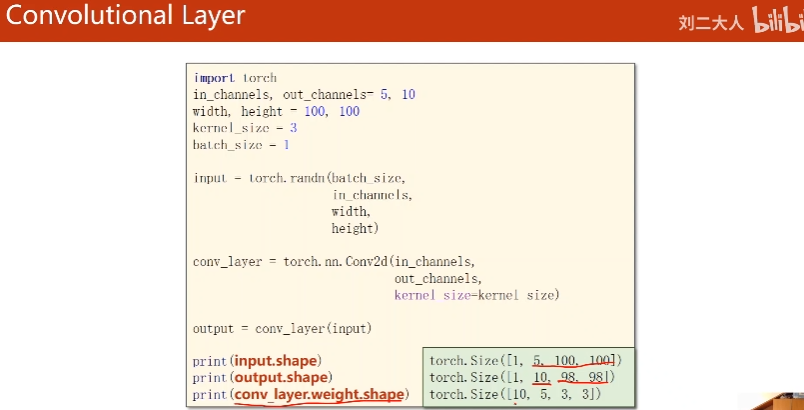
Task: Select the "width, height = 100, 100" line
Action: pos(276,112)
